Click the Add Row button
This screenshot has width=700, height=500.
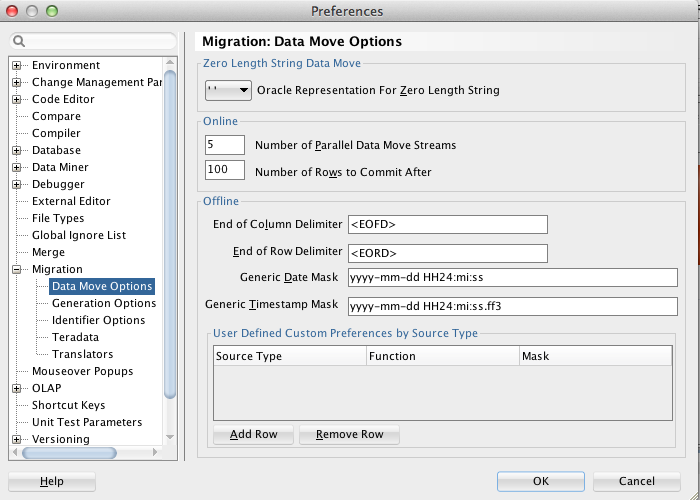[253, 434]
